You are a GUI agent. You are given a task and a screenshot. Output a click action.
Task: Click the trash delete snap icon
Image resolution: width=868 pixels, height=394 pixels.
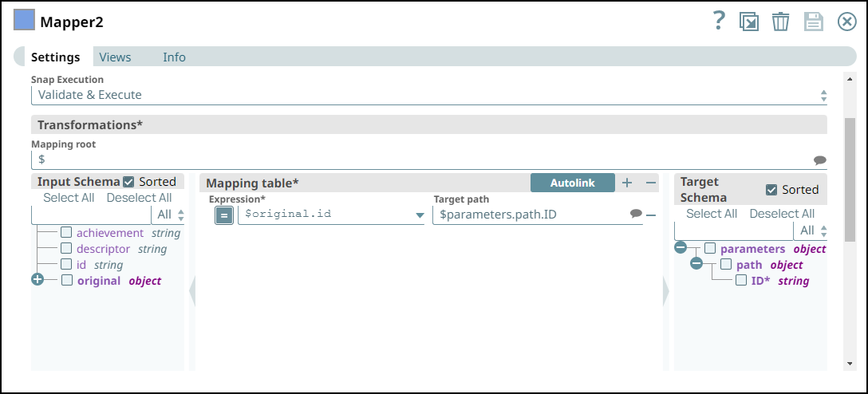pyautogui.click(x=780, y=22)
